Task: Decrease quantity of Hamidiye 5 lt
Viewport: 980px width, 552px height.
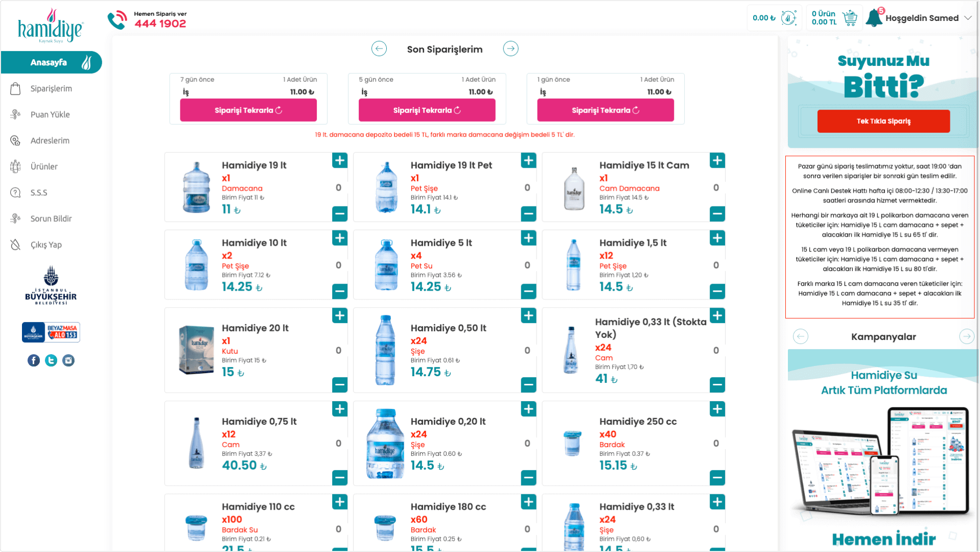Action: click(x=528, y=291)
